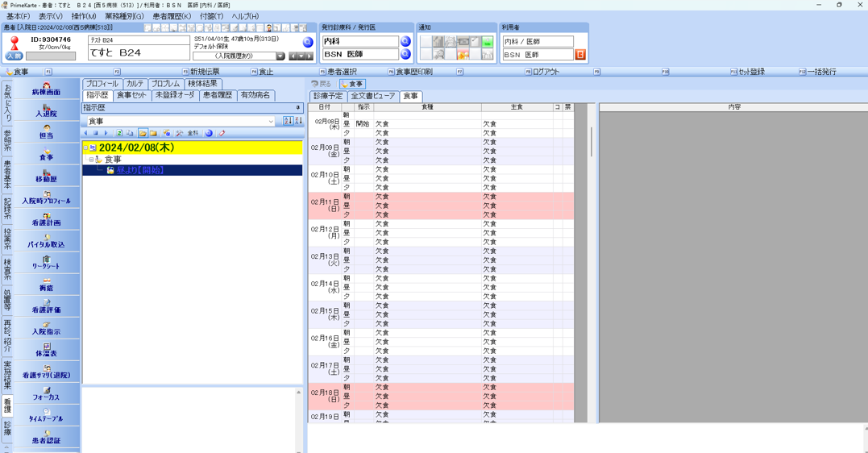Switch to the 未登録オーダ tab
Viewport: 868px width, 453px height.
(175, 95)
